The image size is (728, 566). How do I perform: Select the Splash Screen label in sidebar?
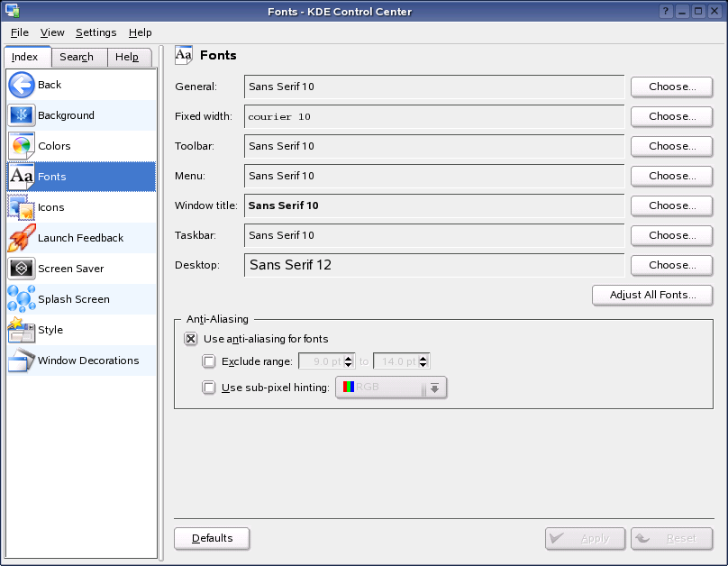tap(74, 299)
